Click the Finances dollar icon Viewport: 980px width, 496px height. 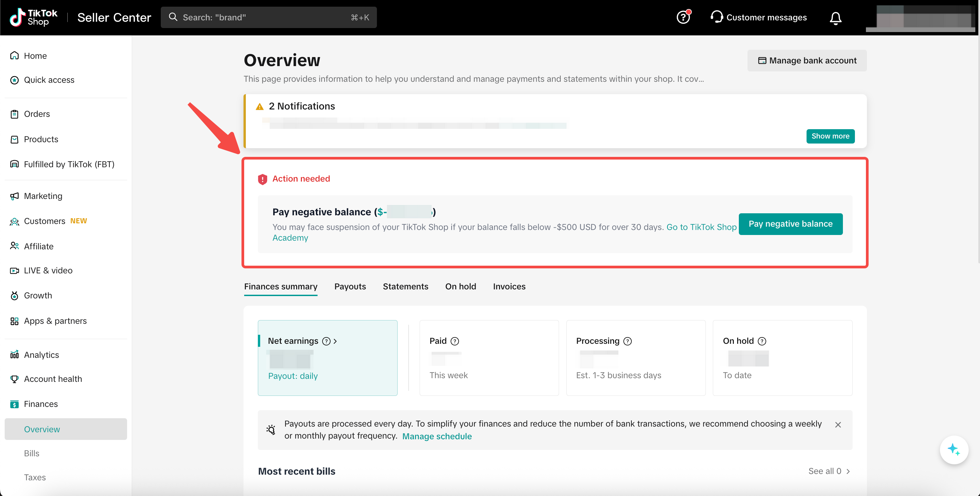click(14, 404)
